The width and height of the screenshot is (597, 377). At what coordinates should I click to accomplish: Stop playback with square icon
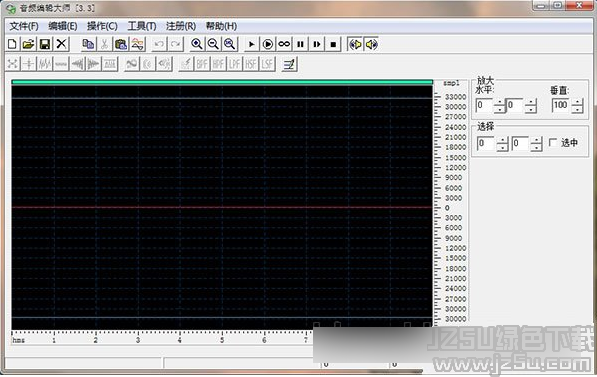click(333, 44)
